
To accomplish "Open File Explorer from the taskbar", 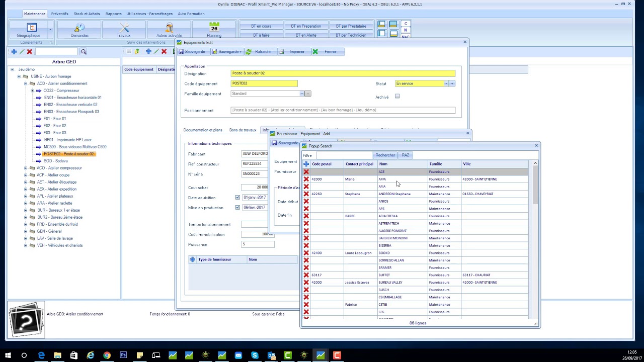I will pyautogui.click(x=57, y=355).
